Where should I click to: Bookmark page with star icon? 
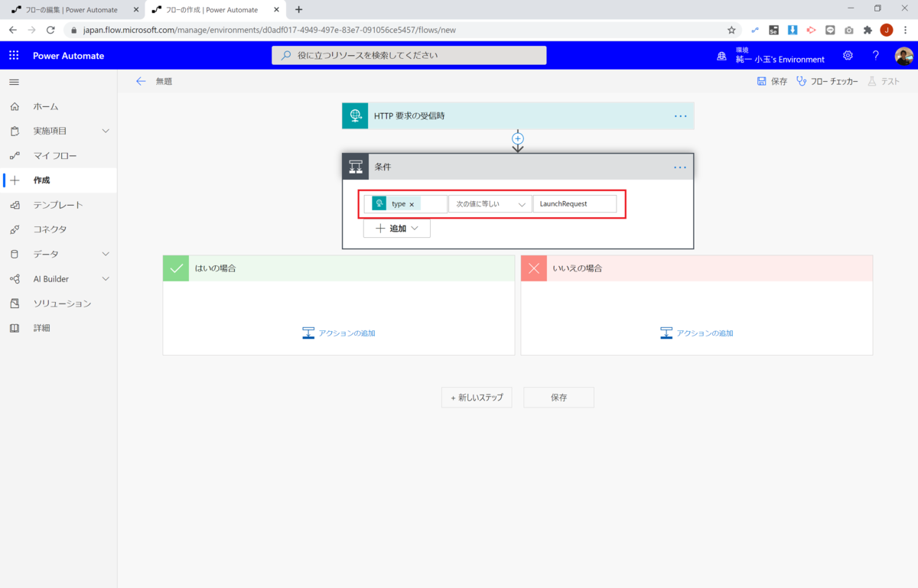point(731,30)
